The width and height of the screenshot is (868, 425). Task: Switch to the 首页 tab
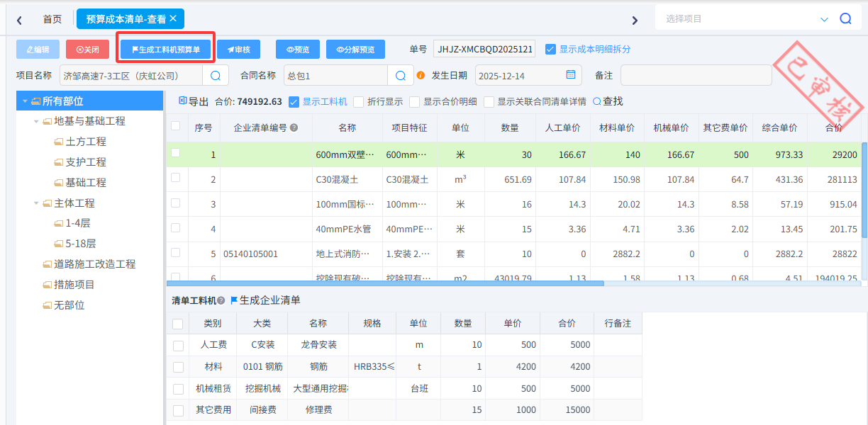click(x=51, y=18)
